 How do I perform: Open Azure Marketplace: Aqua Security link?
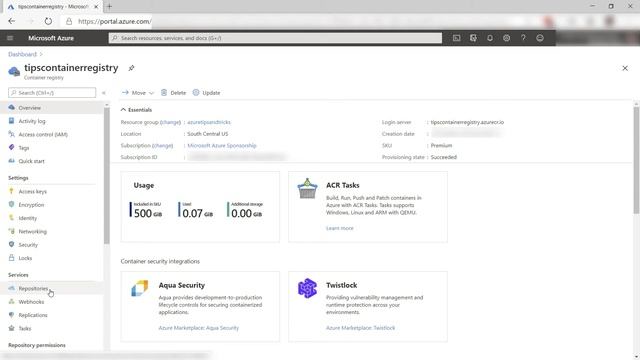(x=198, y=328)
